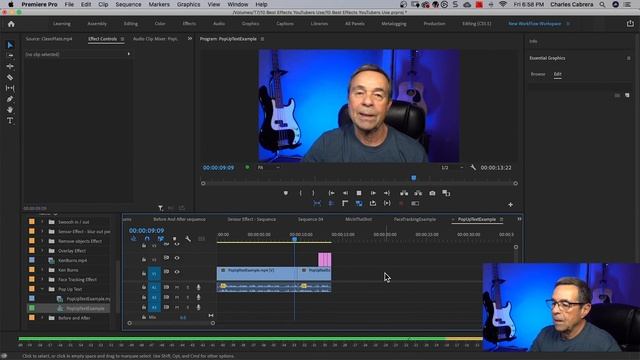Open the Home screen icon

[11, 24]
